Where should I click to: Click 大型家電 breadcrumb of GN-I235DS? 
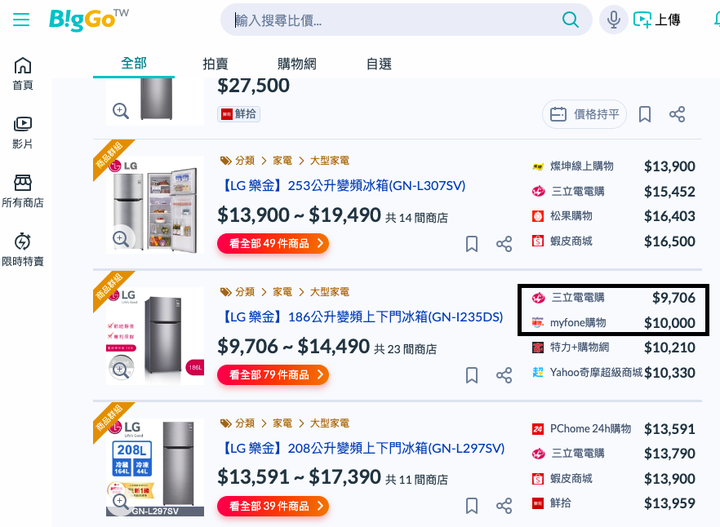(330, 292)
